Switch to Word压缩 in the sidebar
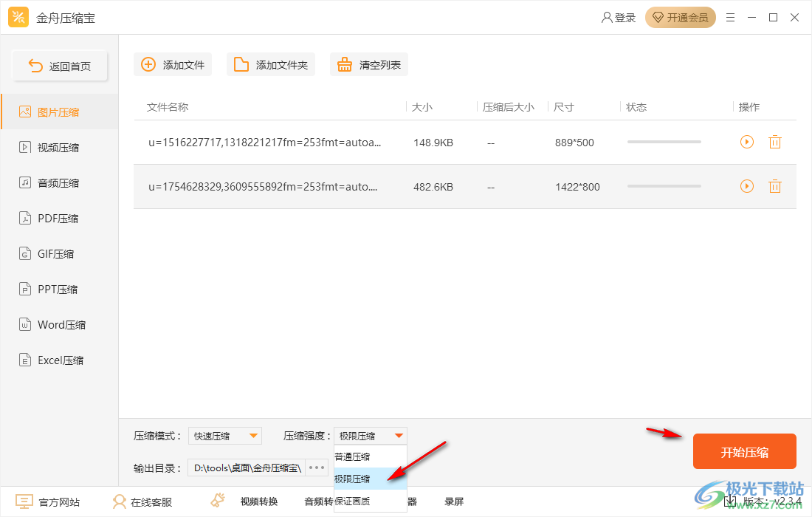Viewport: 812px width, 517px height. [x=60, y=325]
